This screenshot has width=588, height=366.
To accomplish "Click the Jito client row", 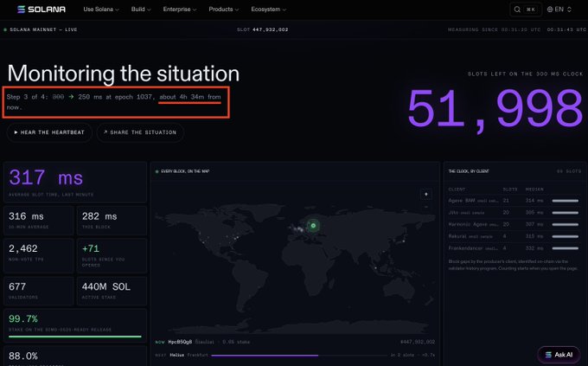I will coord(514,213).
